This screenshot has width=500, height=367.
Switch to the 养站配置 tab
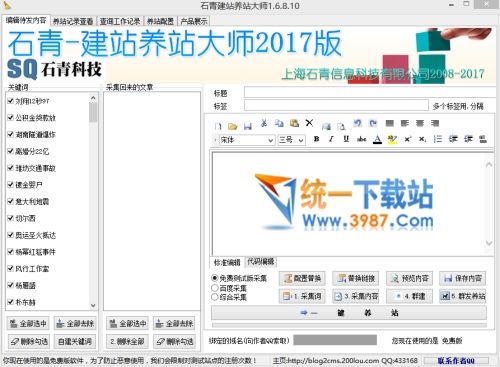160,21
